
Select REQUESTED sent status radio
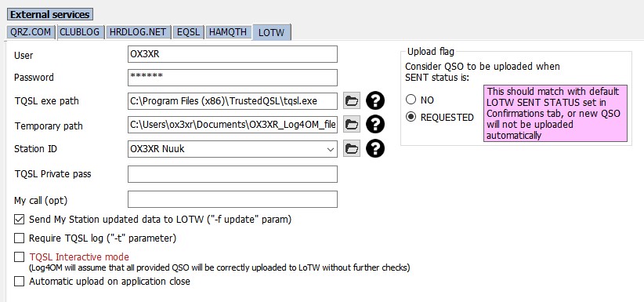point(411,117)
